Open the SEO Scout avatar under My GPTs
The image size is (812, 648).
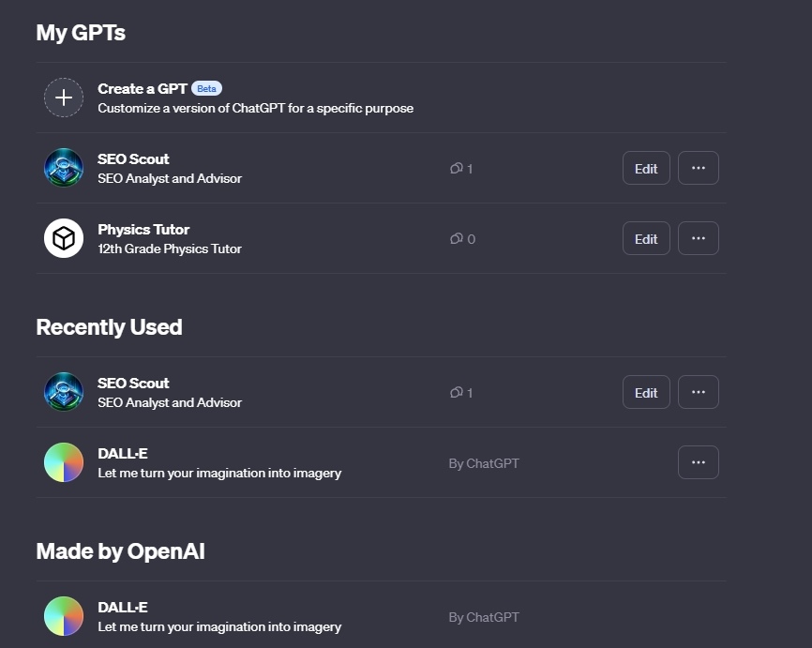(x=63, y=167)
